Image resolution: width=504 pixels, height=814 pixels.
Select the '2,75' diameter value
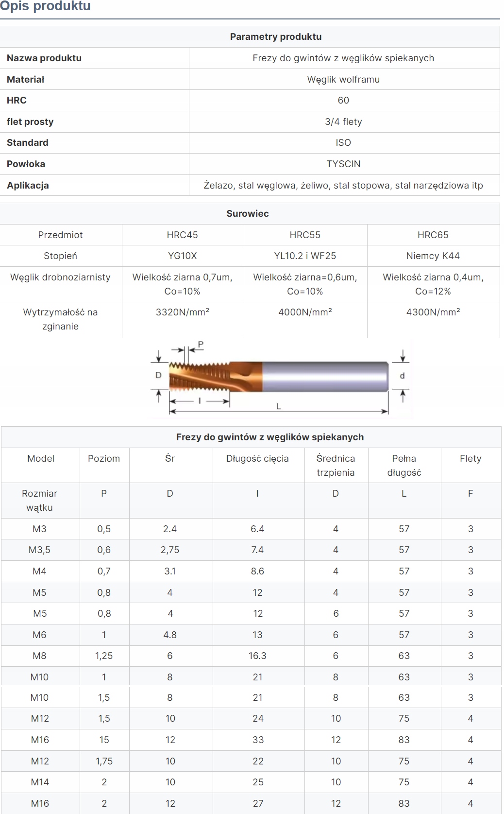(170, 550)
